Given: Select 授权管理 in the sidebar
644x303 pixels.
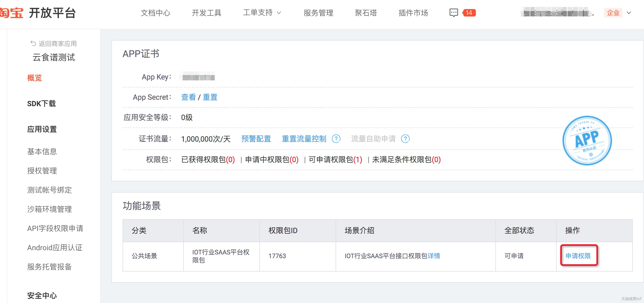Looking at the screenshot, I should pyautogui.click(x=42, y=171).
